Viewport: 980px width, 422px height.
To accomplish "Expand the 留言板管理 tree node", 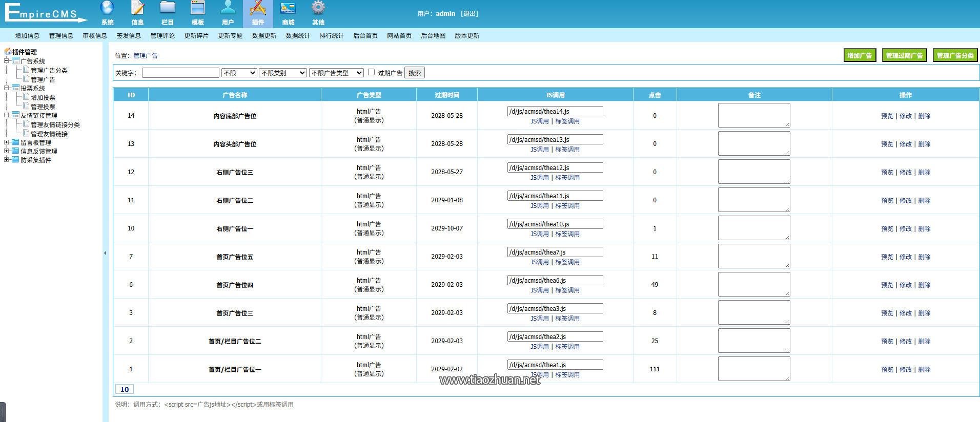I will [7, 142].
